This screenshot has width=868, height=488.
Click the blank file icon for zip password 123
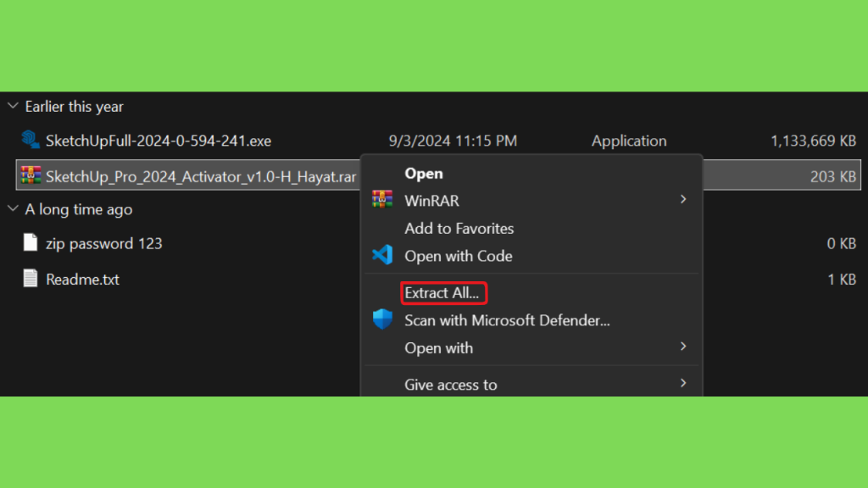tap(31, 242)
